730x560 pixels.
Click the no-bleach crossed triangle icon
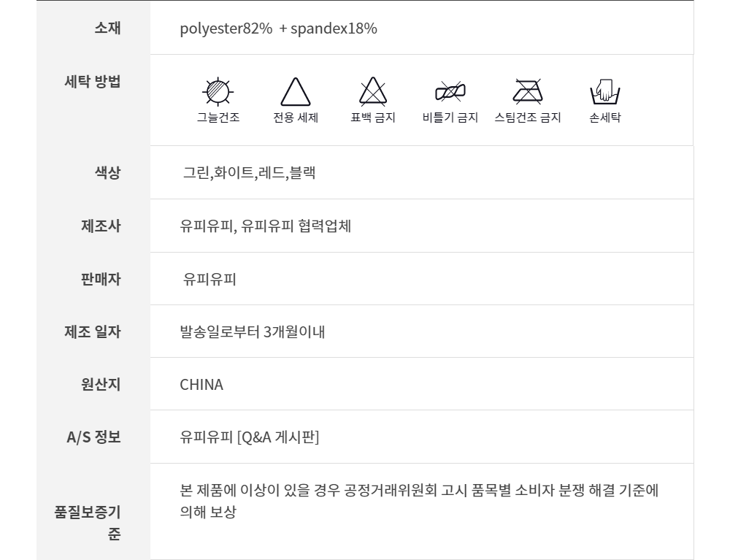[x=373, y=92]
